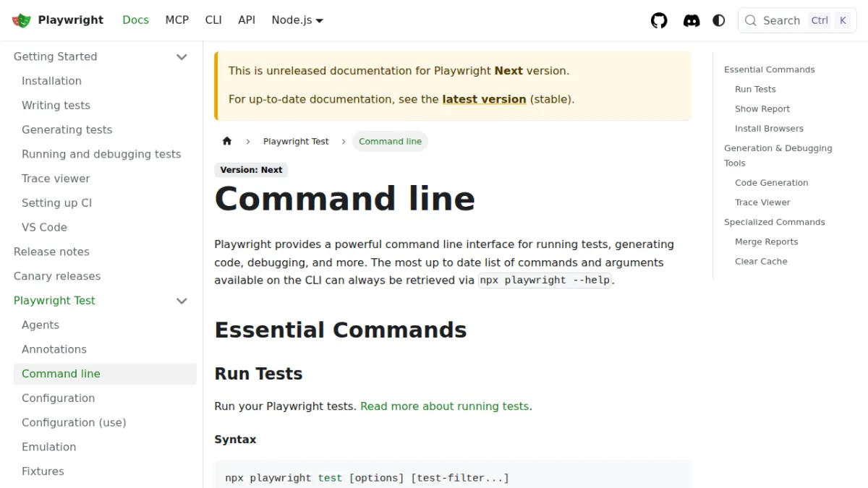Open the Writing tests sidebar page
Viewport: 868px width, 488px height.
click(56, 106)
